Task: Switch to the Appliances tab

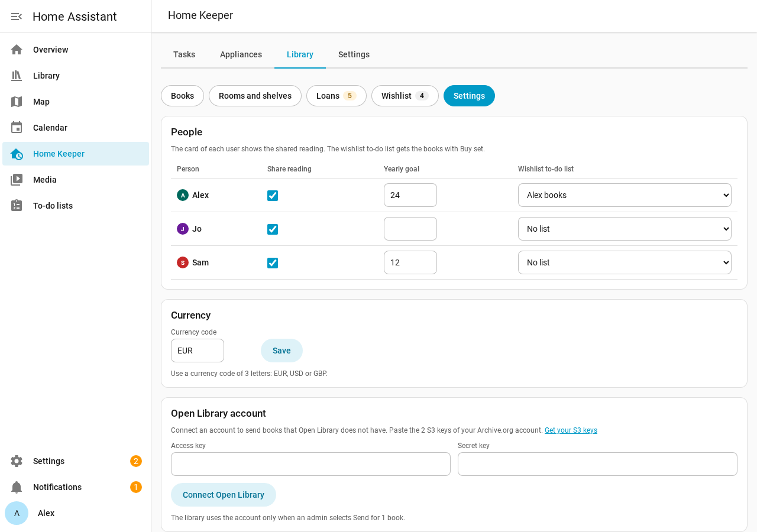Action: click(241, 54)
